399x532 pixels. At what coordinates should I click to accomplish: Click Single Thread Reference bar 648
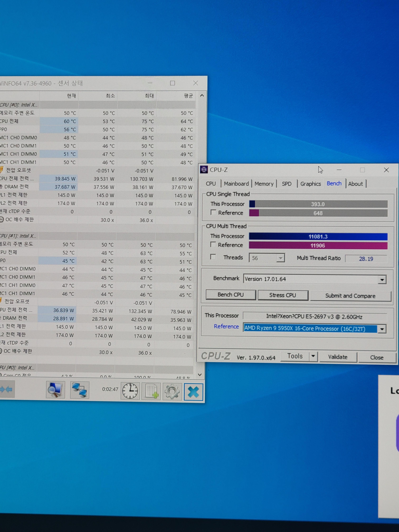pyautogui.click(x=318, y=213)
